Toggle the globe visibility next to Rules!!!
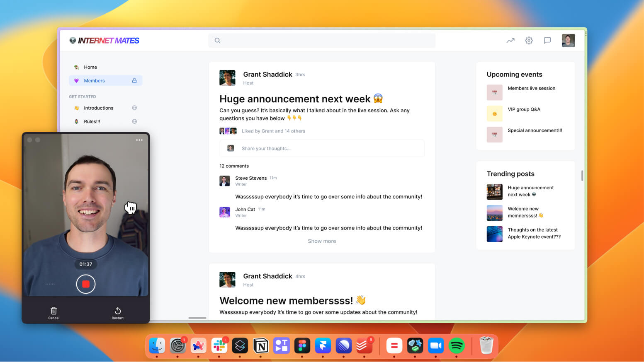The height and width of the screenshot is (362, 644). (x=134, y=121)
